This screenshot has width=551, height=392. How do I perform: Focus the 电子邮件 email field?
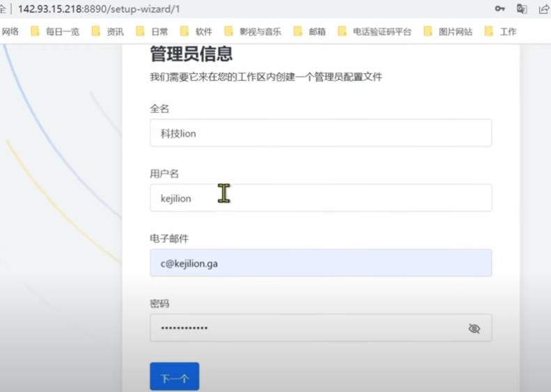click(321, 262)
